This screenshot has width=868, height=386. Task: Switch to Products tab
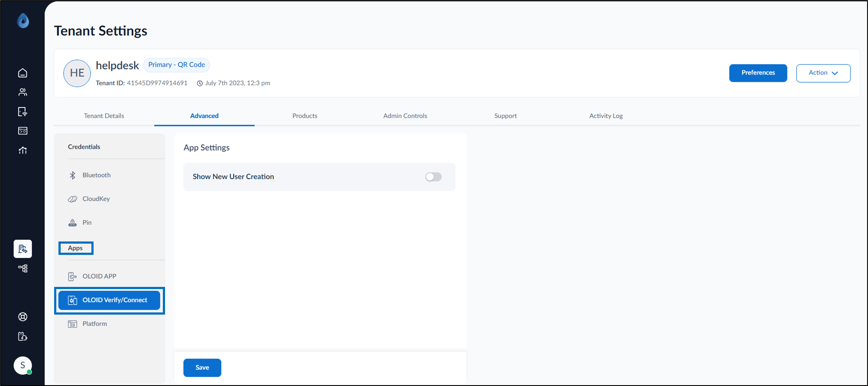click(x=305, y=116)
